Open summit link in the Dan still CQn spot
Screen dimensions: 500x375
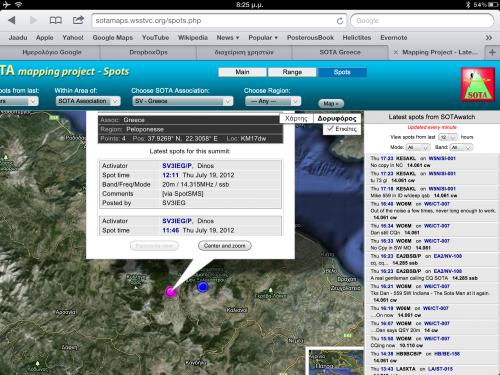click(437, 226)
